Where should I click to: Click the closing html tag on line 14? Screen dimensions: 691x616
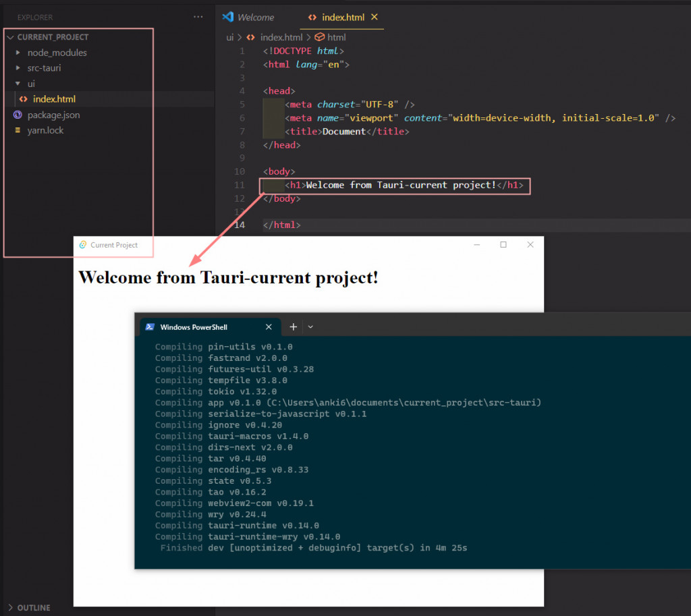tap(281, 225)
